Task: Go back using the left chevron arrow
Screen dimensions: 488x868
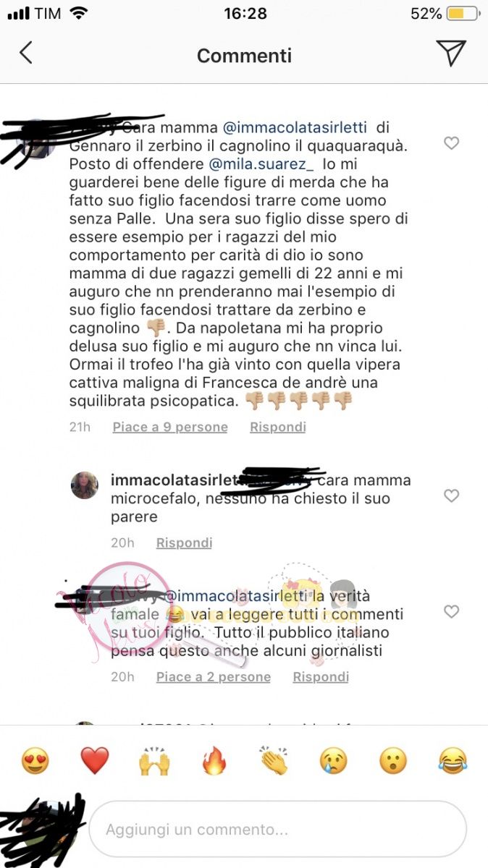Action: [x=26, y=53]
